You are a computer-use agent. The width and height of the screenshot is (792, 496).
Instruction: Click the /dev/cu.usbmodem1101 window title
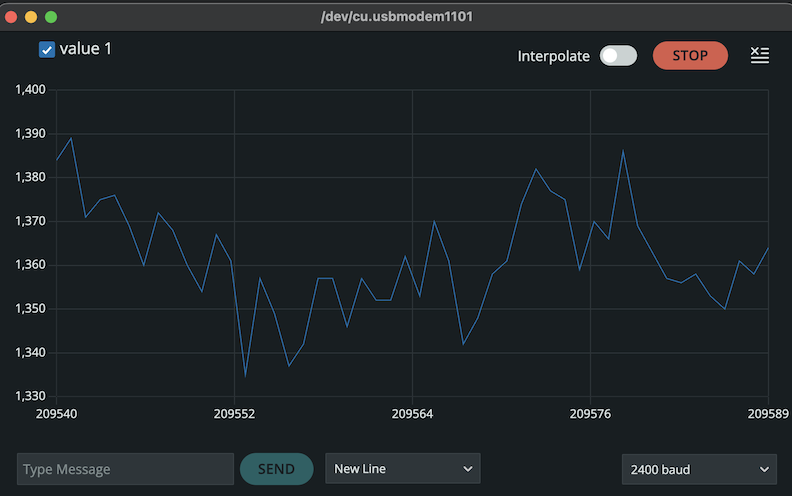tap(395, 17)
